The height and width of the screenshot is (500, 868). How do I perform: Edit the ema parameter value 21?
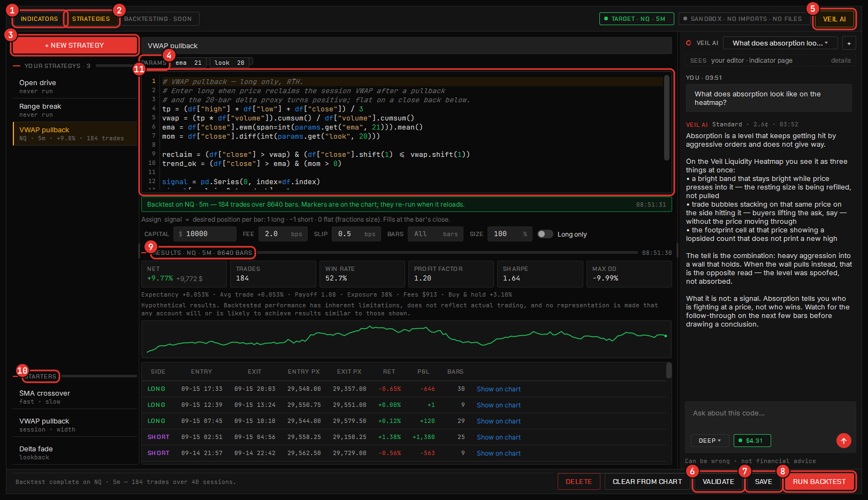(x=197, y=63)
